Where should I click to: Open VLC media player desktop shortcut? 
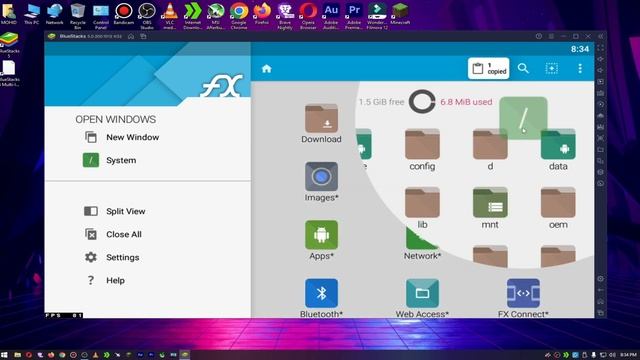coord(169,16)
